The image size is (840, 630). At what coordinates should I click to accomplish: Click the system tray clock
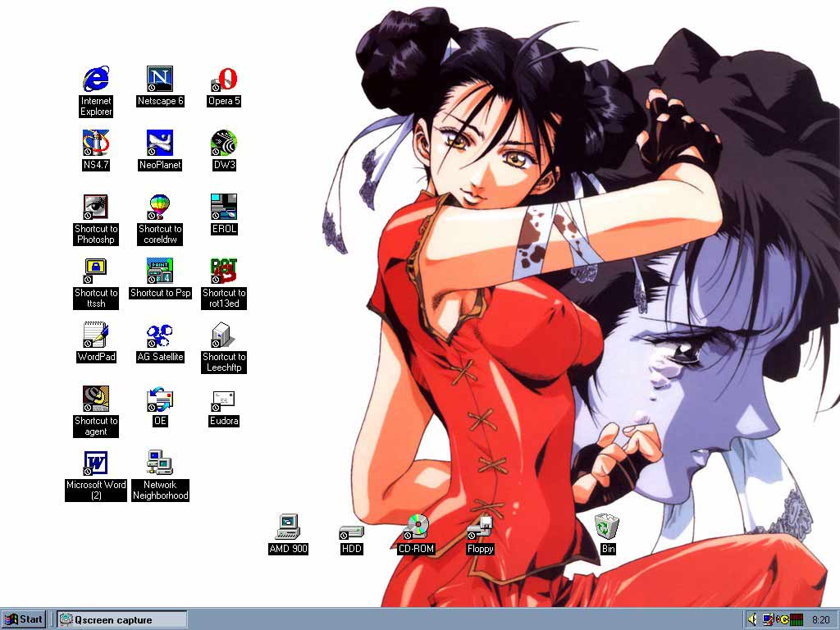tap(819, 619)
